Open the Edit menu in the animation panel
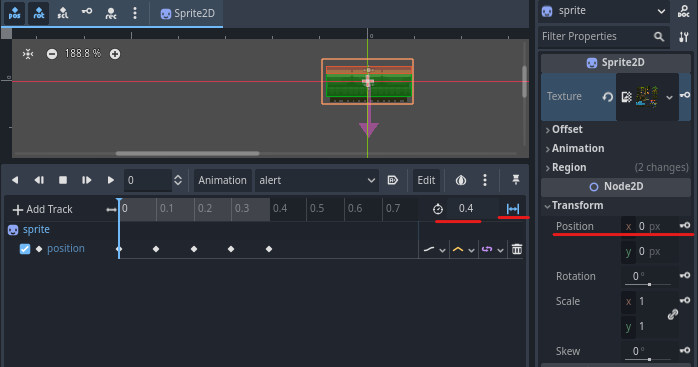The width and height of the screenshot is (698, 367). coord(426,180)
